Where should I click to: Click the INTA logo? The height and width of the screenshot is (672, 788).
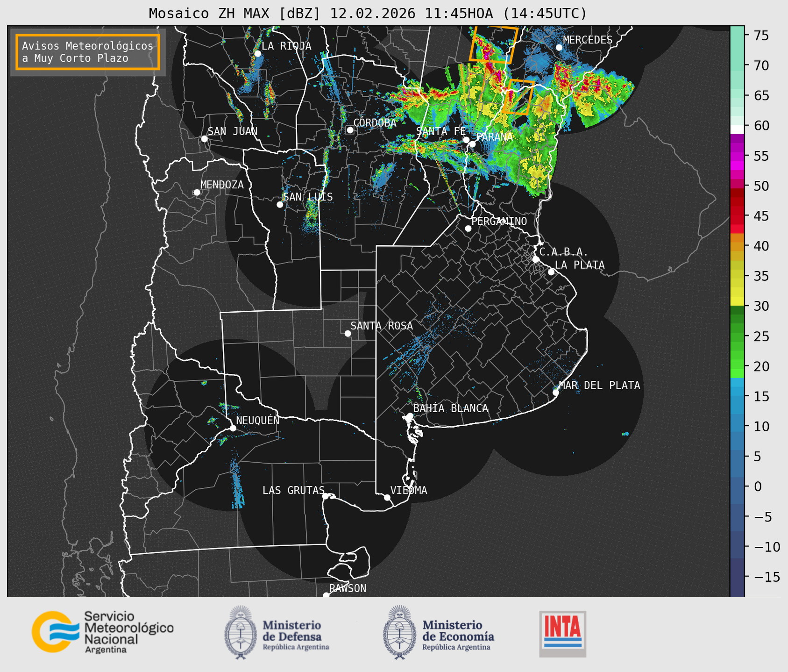(563, 634)
